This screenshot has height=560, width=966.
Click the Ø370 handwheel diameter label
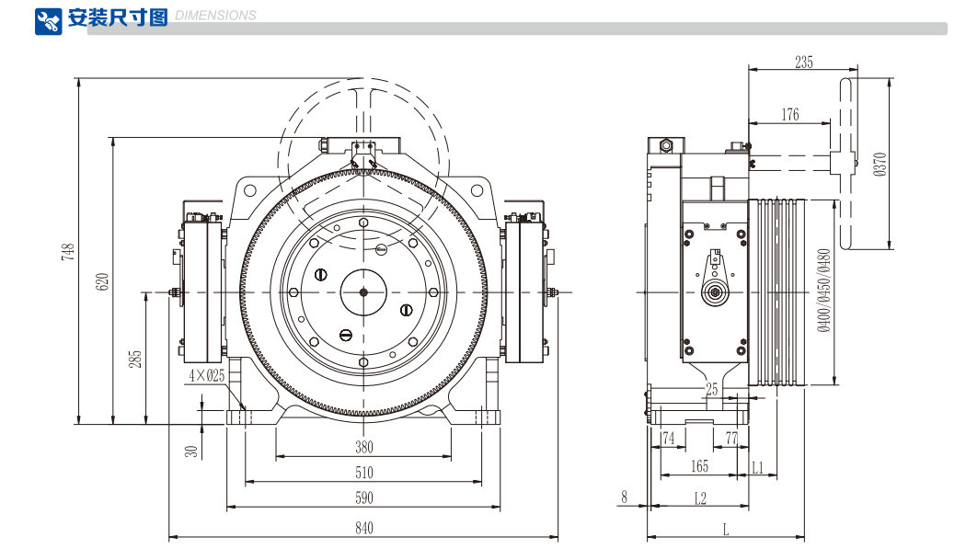(x=879, y=165)
